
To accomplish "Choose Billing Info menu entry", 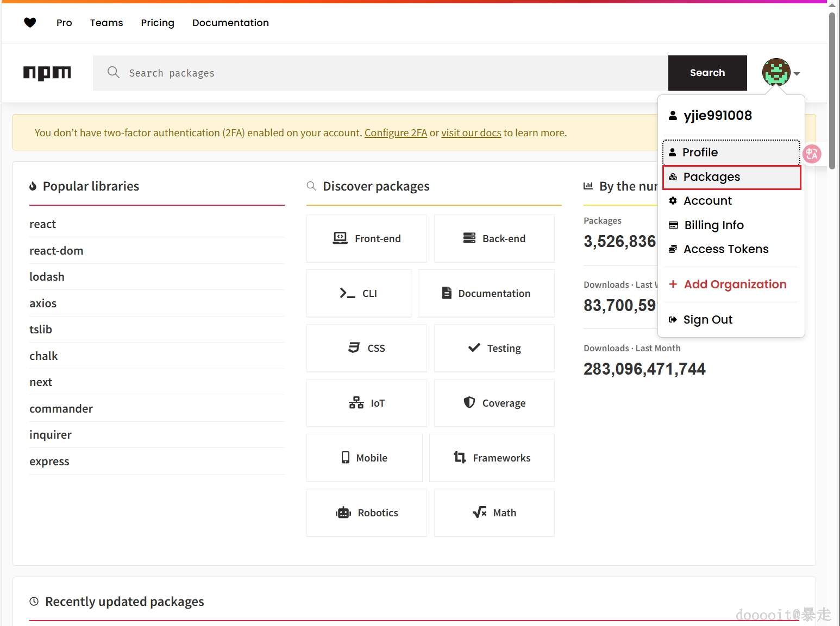I will point(713,225).
